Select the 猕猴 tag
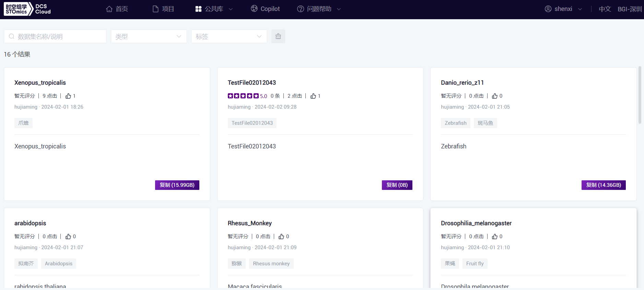The image size is (644, 290). 237,264
